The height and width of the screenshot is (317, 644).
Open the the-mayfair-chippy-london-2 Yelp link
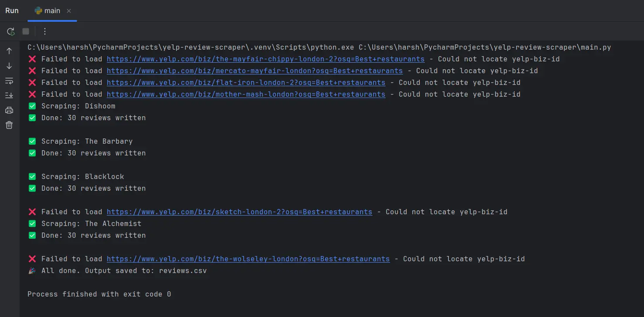pyautogui.click(x=265, y=59)
